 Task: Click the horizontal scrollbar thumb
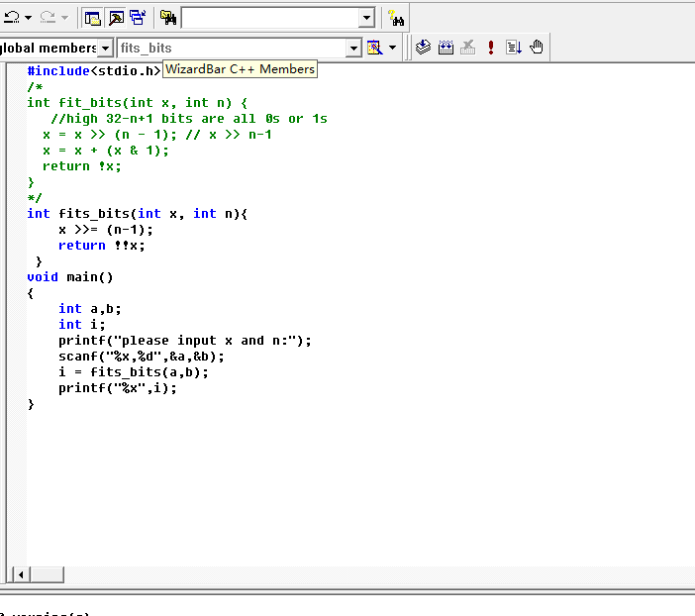pyautogui.click(x=47, y=574)
